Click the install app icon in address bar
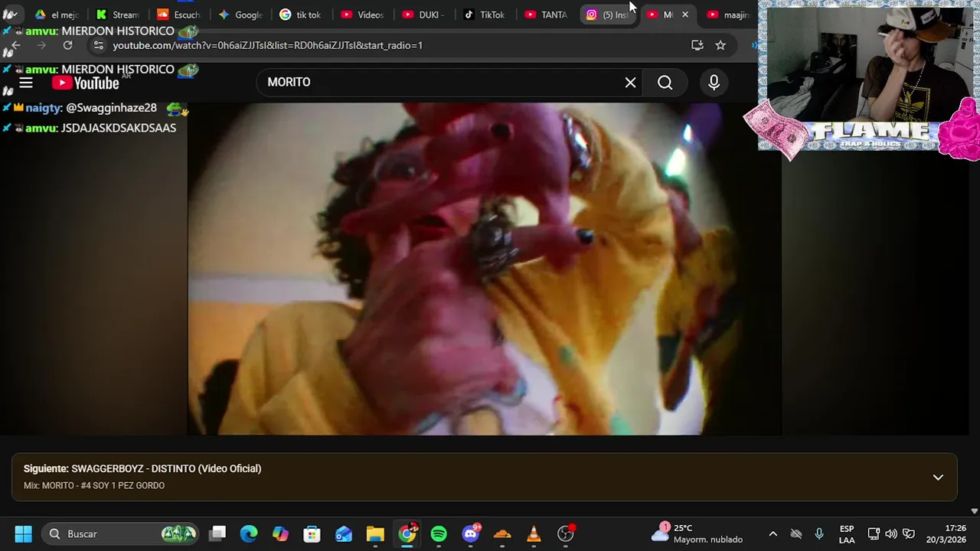Viewport: 980px width, 551px height. (697, 45)
